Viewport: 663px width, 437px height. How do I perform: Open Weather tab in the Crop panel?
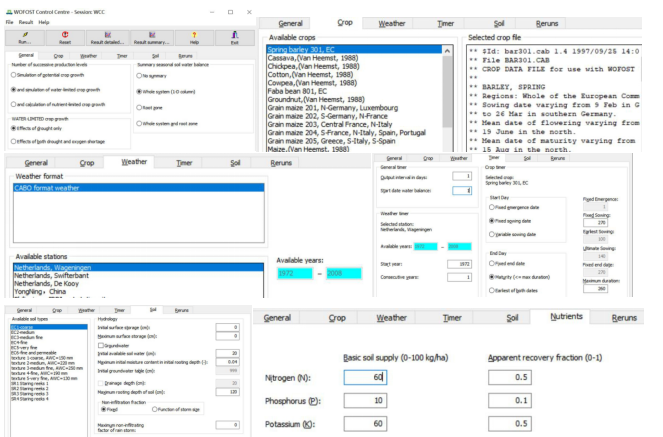pos(392,24)
